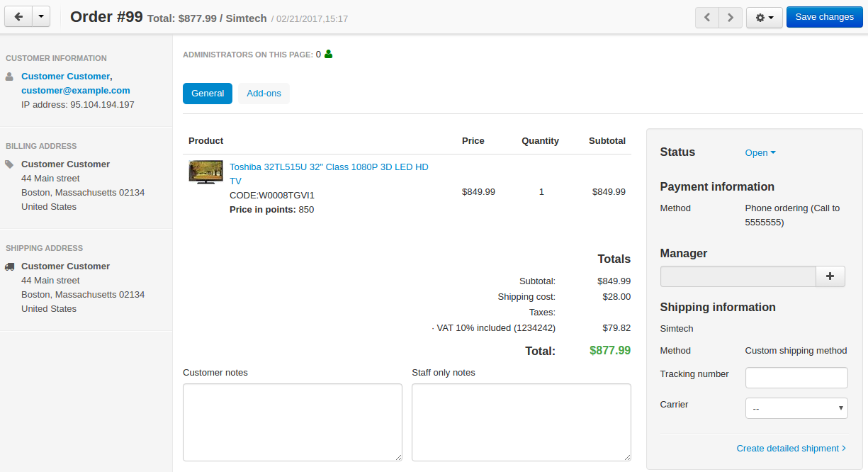Image resolution: width=868 pixels, height=472 pixels.
Task: Click into the Staff only notes textarea
Action: (x=522, y=422)
